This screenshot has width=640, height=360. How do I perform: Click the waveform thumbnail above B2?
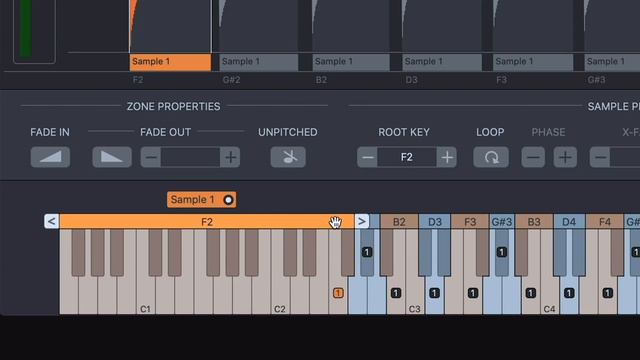click(351, 26)
